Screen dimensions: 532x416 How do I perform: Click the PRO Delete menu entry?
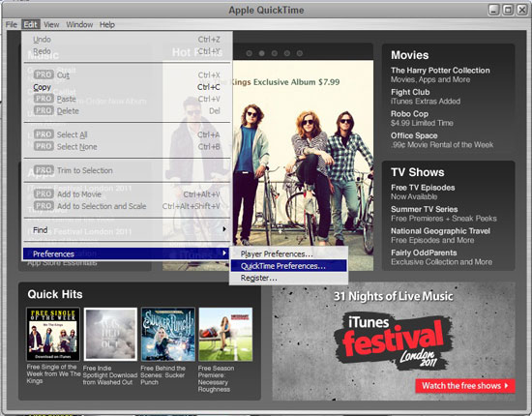pyautogui.click(x=127, y=111)
